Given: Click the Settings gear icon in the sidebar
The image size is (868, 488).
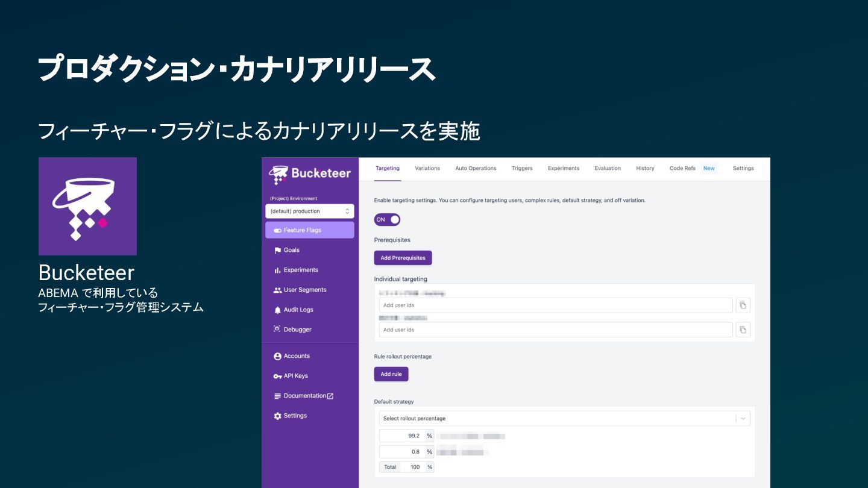Looking at the screenshot, I should tap(277, 416).
